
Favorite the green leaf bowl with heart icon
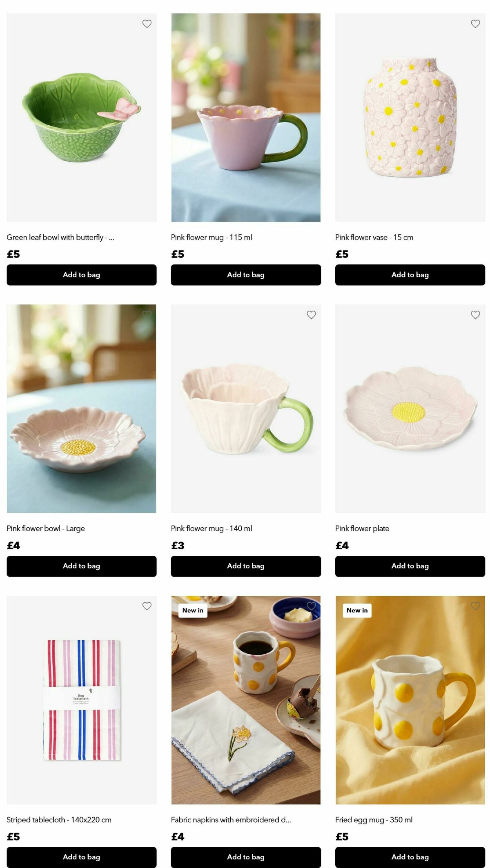(x=147, y=24)
